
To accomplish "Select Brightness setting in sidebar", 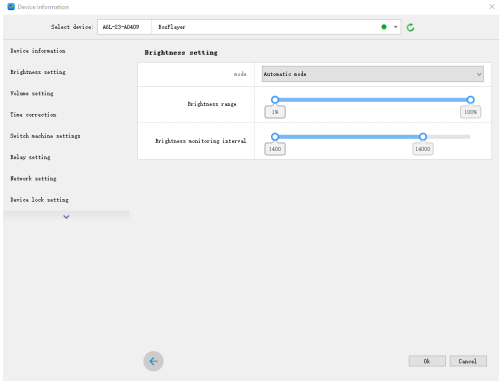I will click(38, 72).
